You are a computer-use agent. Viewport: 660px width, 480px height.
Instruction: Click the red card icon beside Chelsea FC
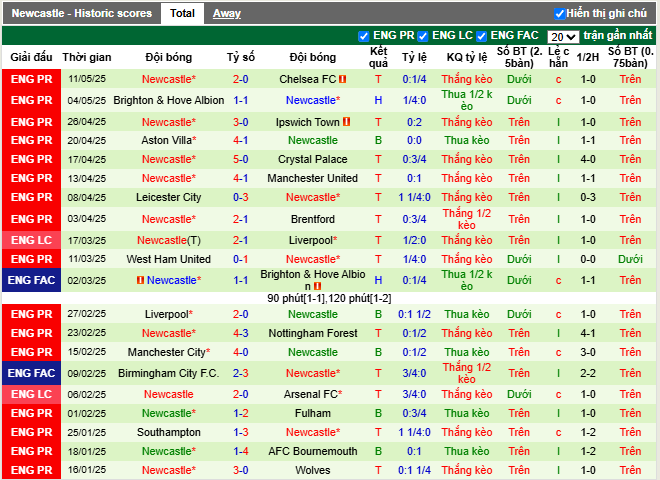coord(343,79)
